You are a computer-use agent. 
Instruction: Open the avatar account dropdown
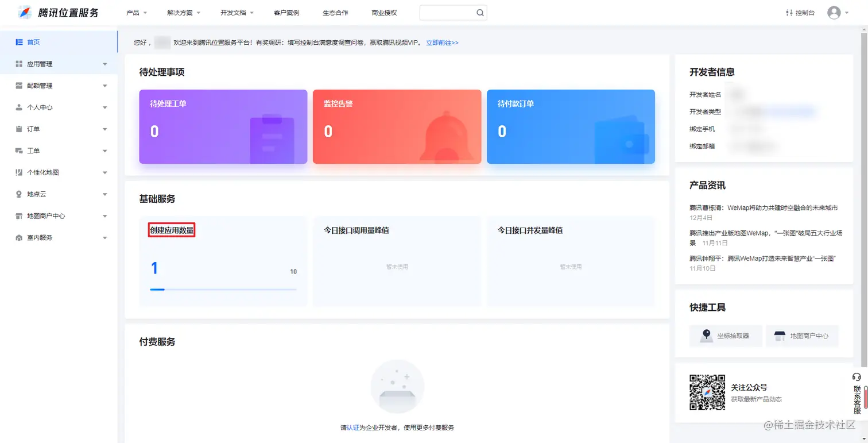[834, 12]
